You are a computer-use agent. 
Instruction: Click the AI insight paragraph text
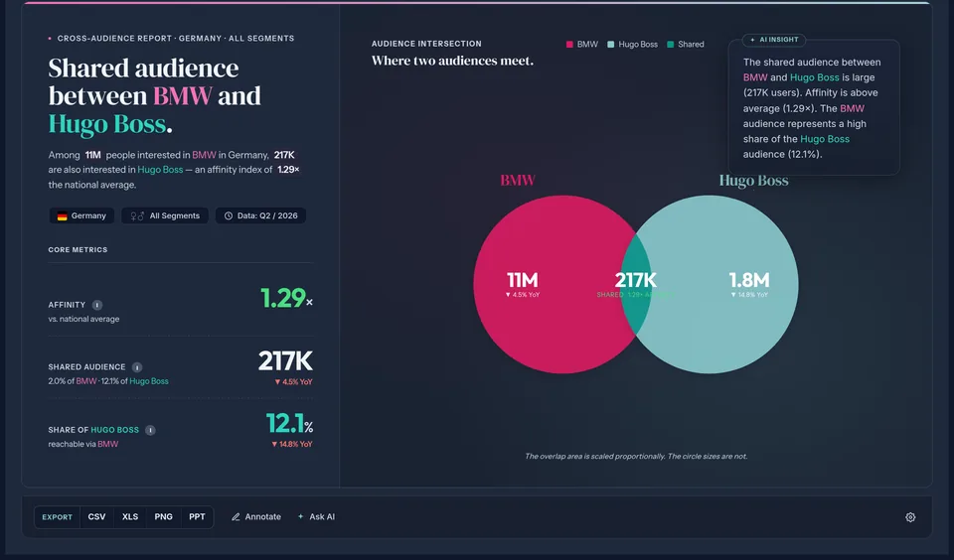[812, 108]
